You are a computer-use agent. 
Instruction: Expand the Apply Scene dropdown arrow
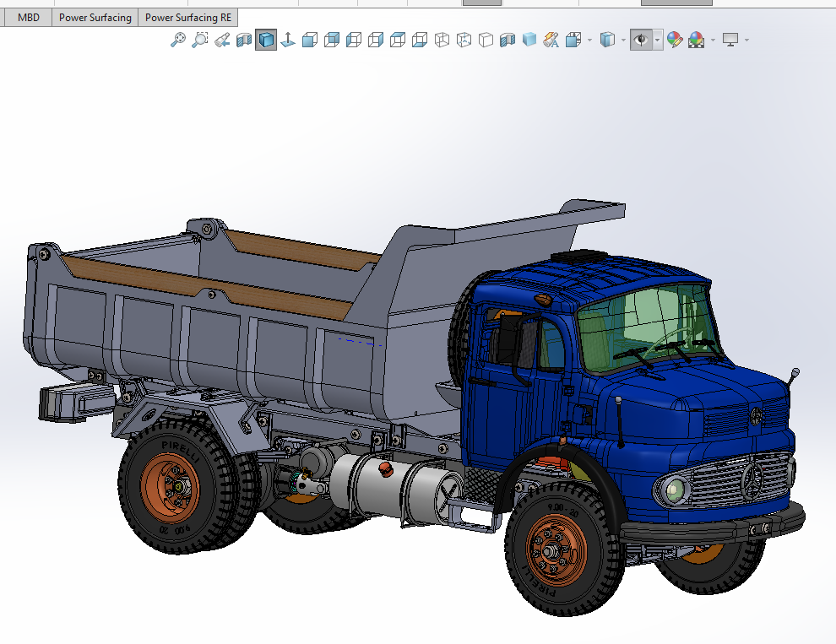[x=713, y=40]
